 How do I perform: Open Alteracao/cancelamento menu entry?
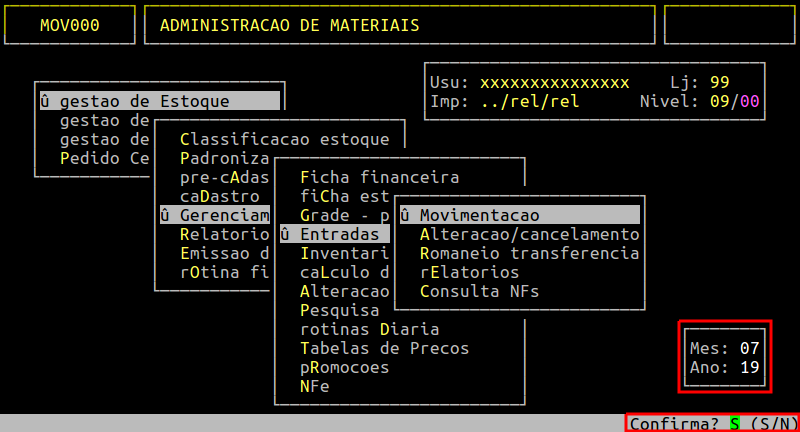click(x=529, y=234)
